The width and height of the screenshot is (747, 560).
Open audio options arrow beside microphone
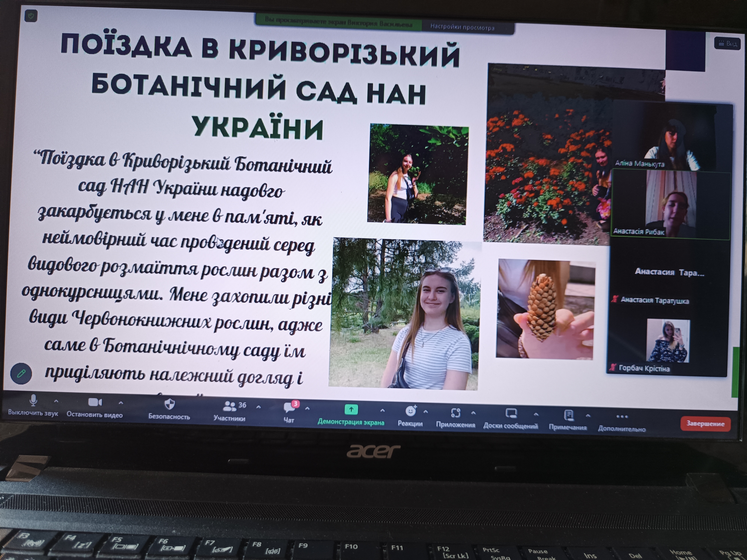[x=56, y=401]
